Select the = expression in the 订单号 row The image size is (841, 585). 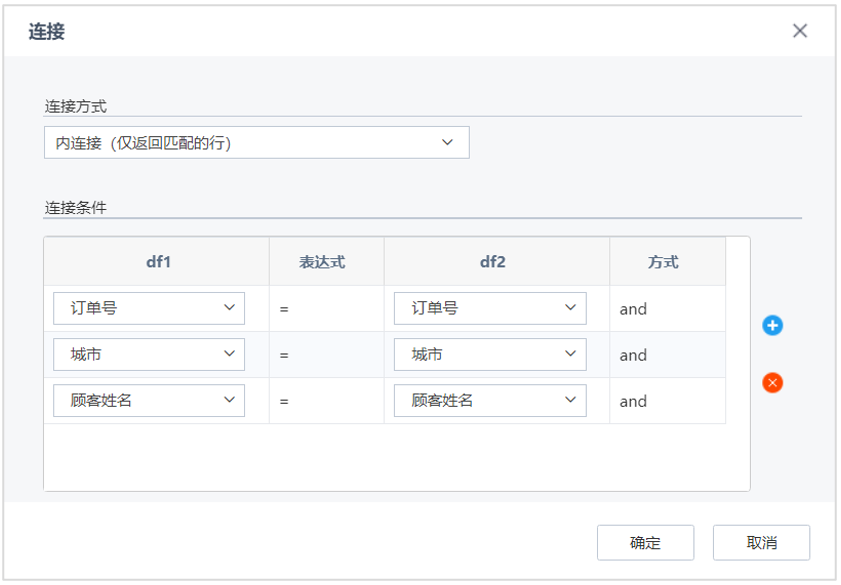(x=284, y=310)
